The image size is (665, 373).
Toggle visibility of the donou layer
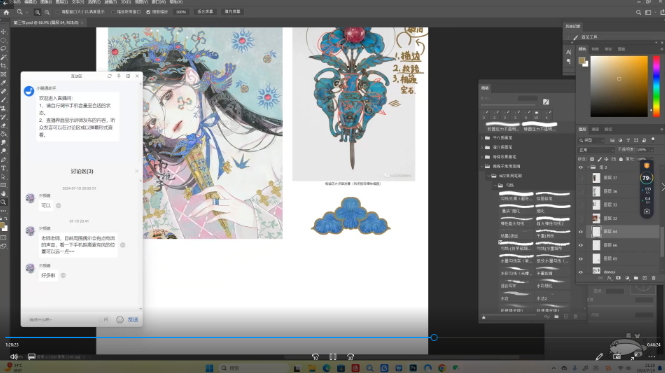[581, 272]
